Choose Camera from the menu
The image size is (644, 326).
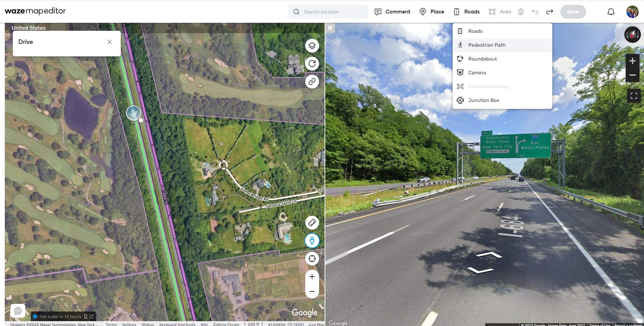click(x=502, y=73)
